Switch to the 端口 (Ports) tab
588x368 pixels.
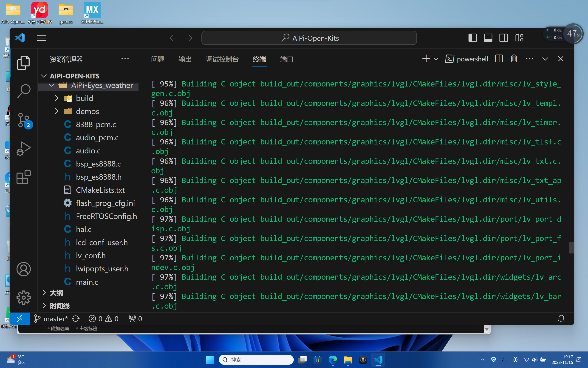click(286, 59)
